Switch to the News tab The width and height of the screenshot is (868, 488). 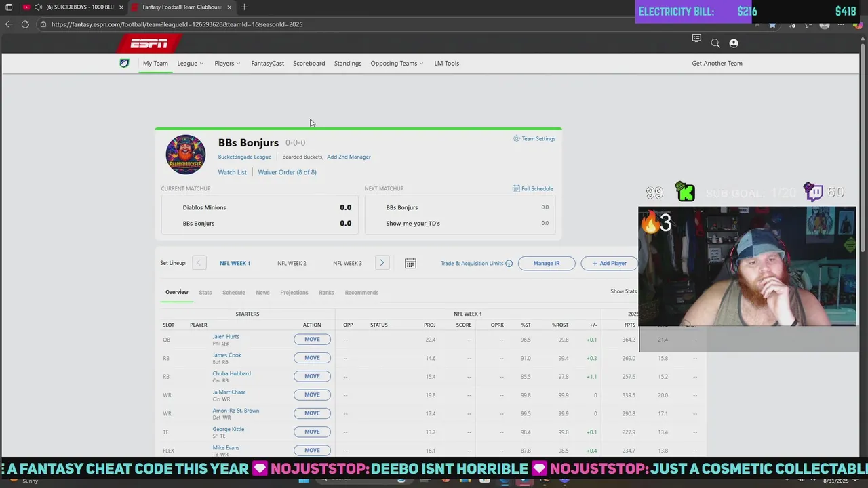pos(262,293)
